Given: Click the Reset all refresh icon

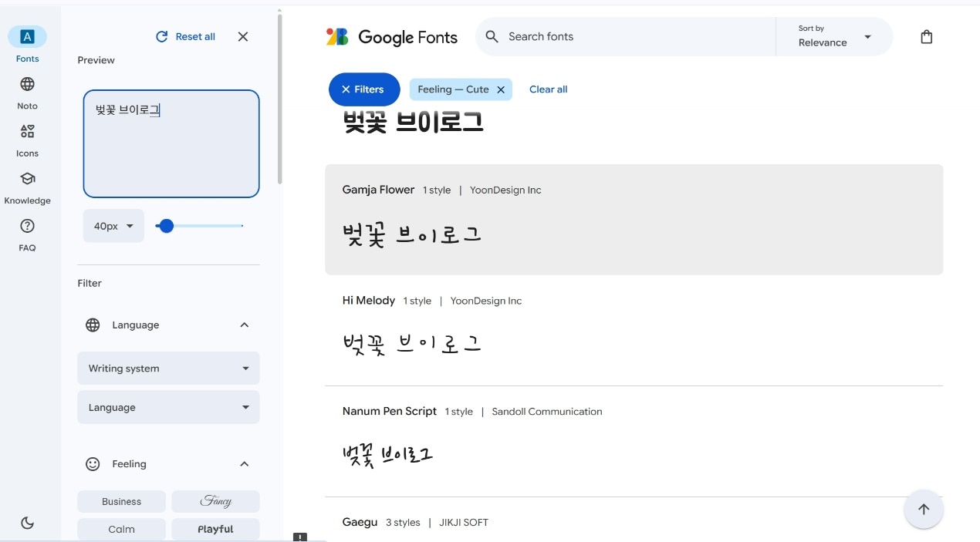Looking at the screenshot, I should (x=162, y=36).
